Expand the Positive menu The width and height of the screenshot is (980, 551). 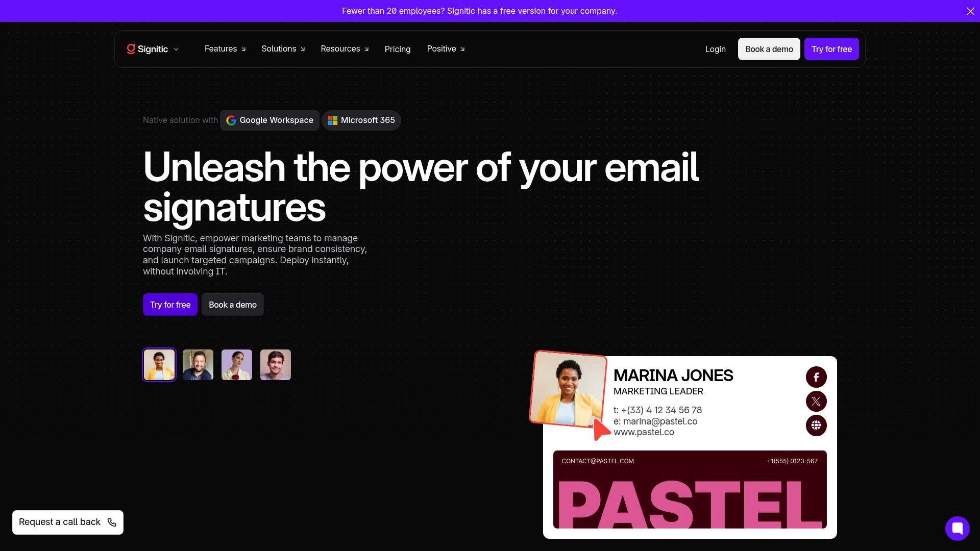point(446,49)
